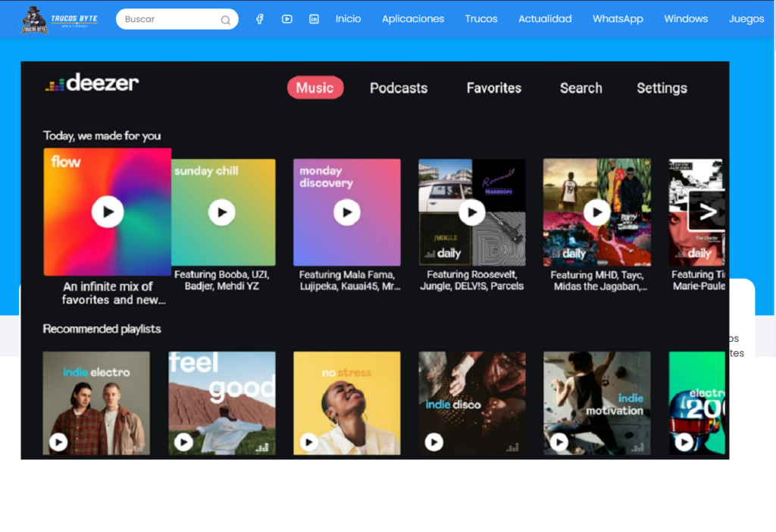Click the 'Recommended playlists' heading
The width and height of the screenshot is (776, 532).
pos(102,329)
